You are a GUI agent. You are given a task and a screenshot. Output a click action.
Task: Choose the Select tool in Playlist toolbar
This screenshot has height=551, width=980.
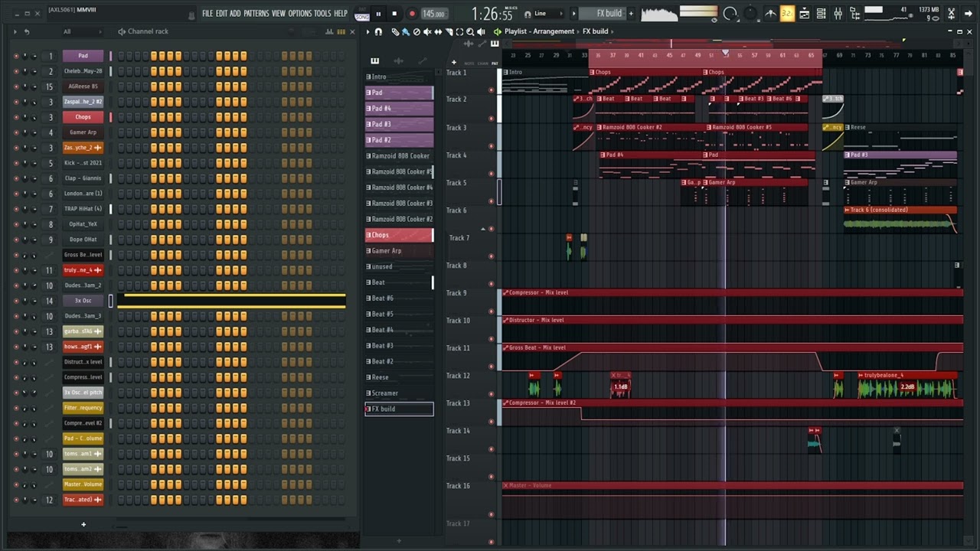click(459, 31)
